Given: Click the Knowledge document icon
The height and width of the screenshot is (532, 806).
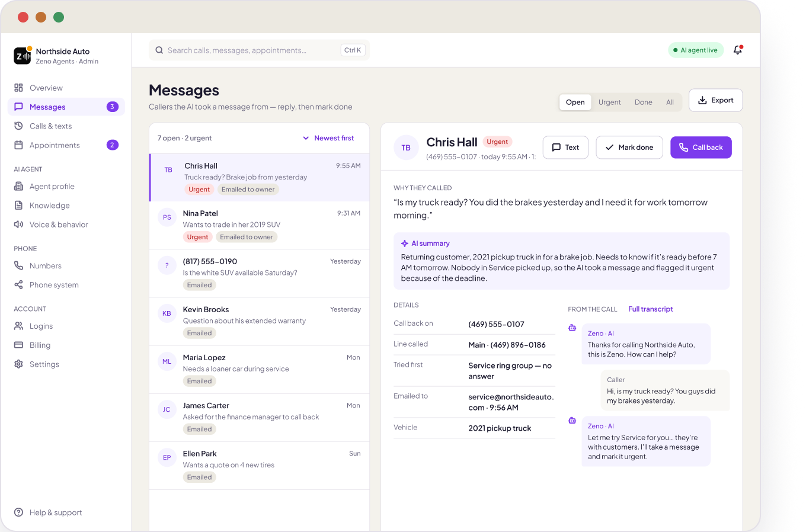Looking at the screenshot, I should coord(18,206).
